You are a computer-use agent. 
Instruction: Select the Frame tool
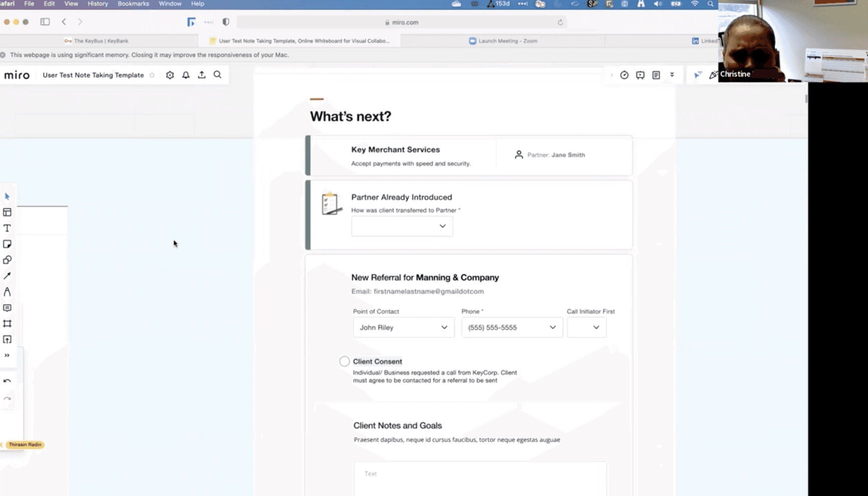(7, 324)
